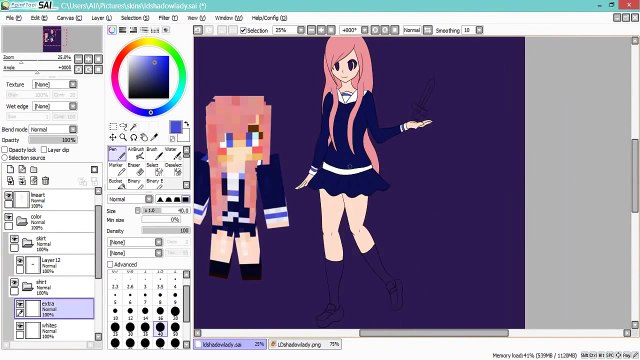Select the Select pen tool

click(155, 169)
